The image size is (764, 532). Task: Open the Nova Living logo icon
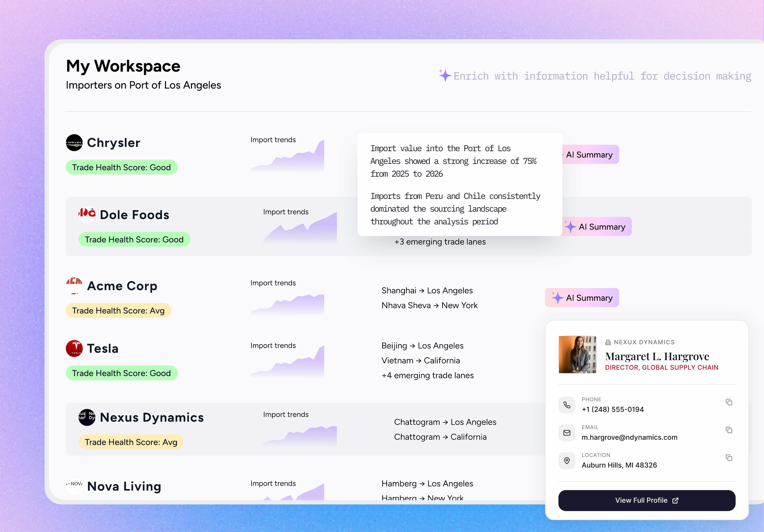[x=74, y=486]
